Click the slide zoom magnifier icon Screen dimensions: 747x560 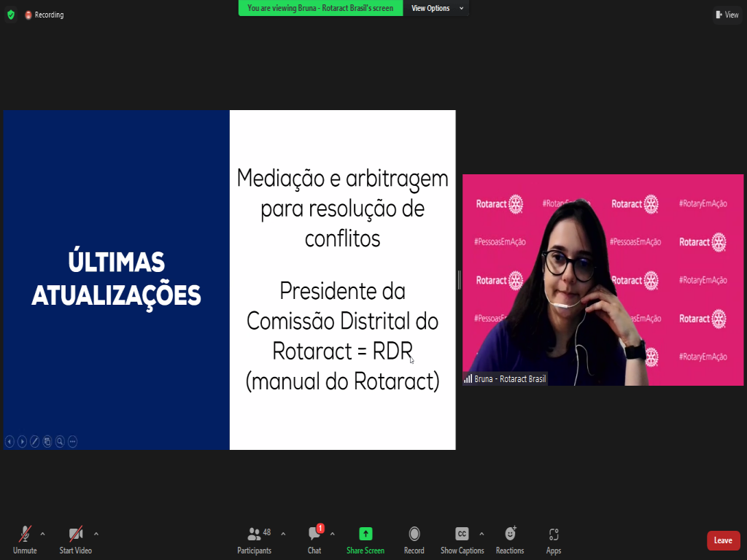[x=60, y=441]
